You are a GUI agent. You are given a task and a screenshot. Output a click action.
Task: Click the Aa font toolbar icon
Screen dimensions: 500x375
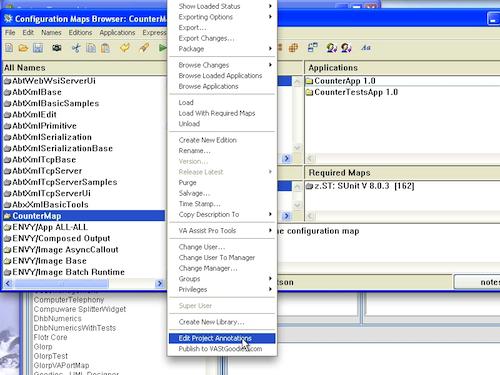pos(366,48)
